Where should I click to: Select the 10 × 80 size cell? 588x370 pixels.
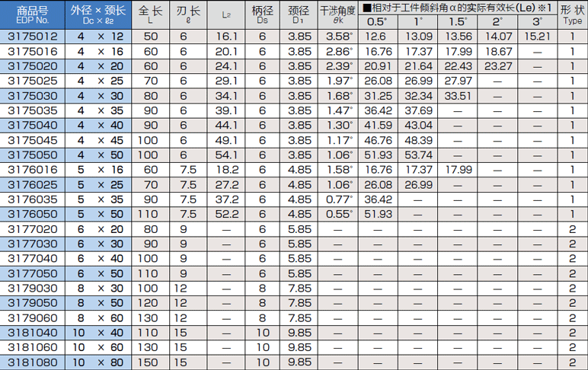tap(98, 362)
